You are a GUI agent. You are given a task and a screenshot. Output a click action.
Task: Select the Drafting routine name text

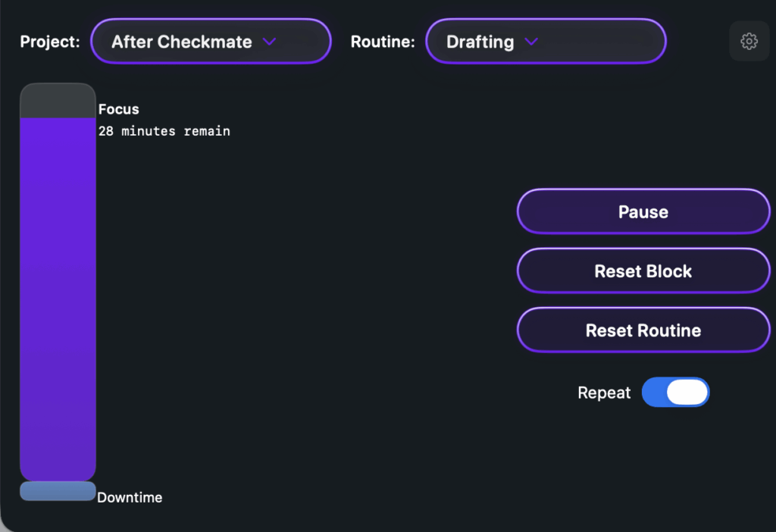(480, 42)
